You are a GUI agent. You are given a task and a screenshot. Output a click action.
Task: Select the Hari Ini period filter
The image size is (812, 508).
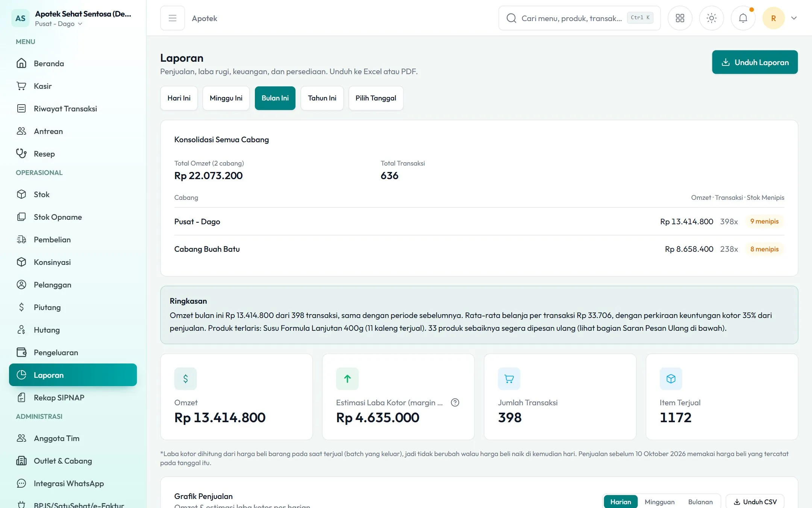(x=179, y=98)
